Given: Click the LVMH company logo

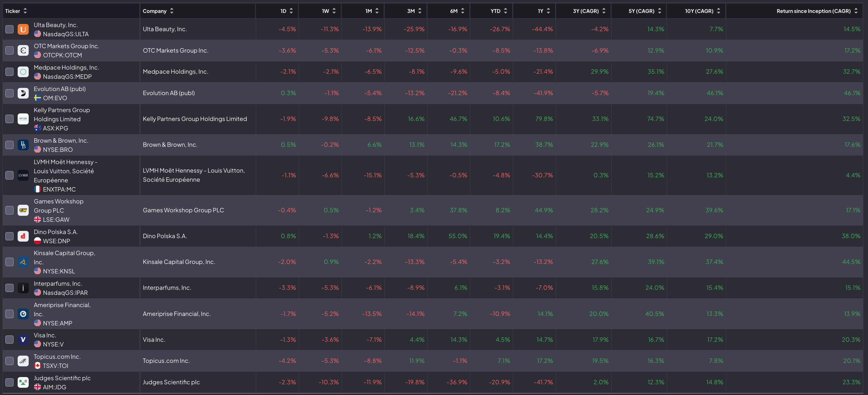Looking at the screenshot, I should 23,175.
